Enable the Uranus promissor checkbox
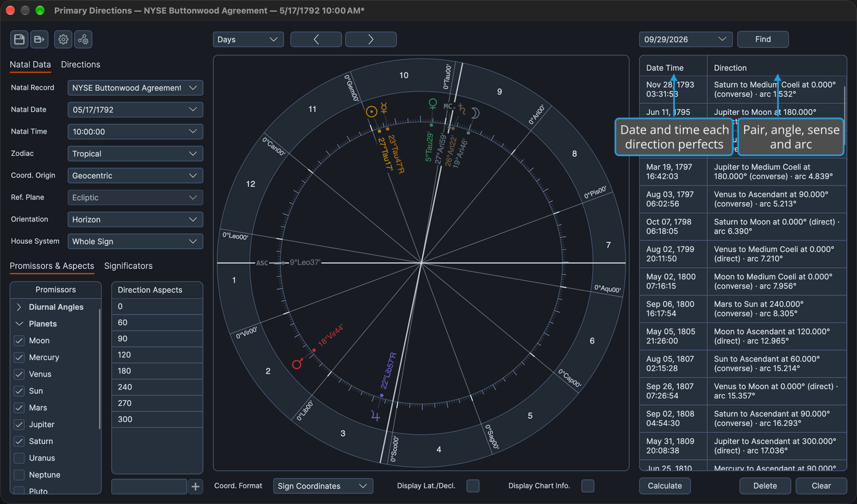Image resolution: width=857 pixels, height=504 pixels. [19, 458]
